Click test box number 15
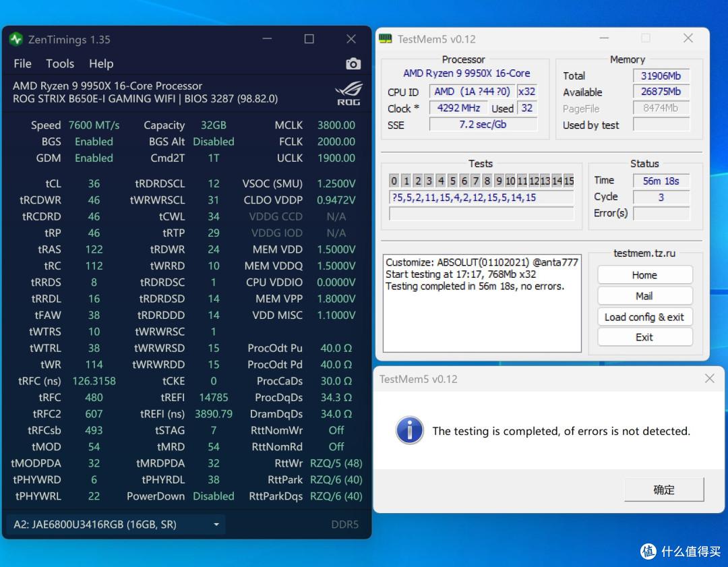 [569, 181]
